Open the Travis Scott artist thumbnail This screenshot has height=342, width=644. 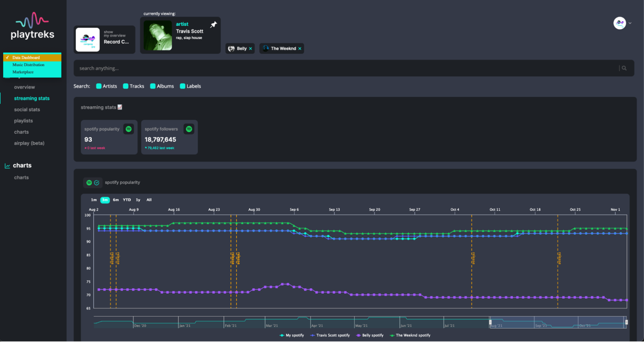click(x=158, y=35)
